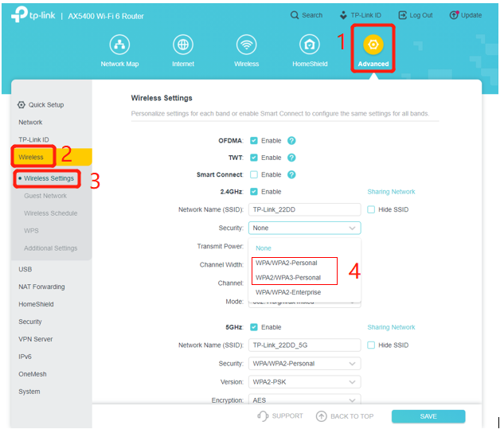This screenshot has width=504, height=437.
Task: Check Hide SSID for TP-Link_22DD
Action: click(371, 210)
